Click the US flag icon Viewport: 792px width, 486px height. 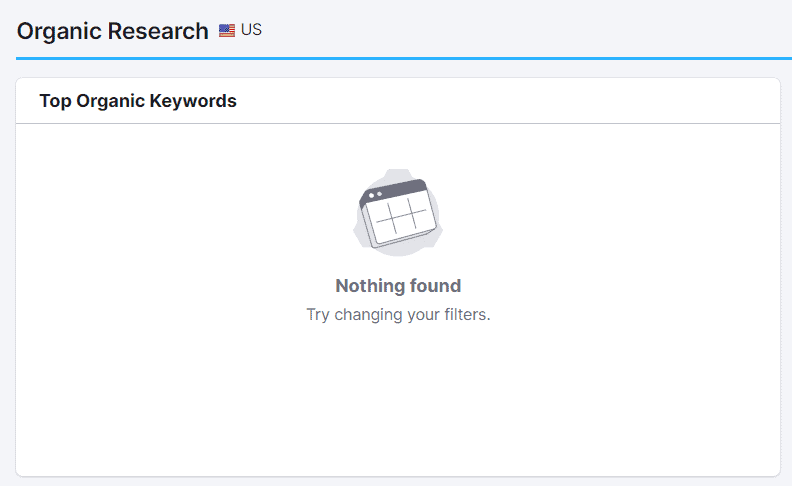(x=227, y=30)
